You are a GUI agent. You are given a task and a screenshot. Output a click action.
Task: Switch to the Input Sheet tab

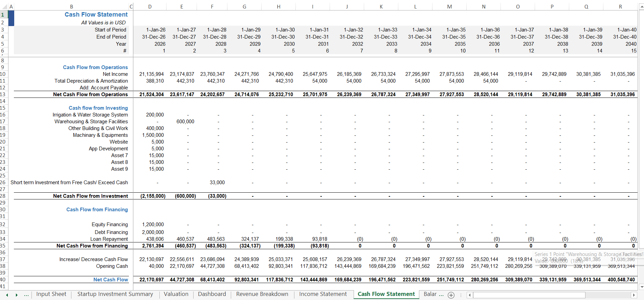(51, 294)
